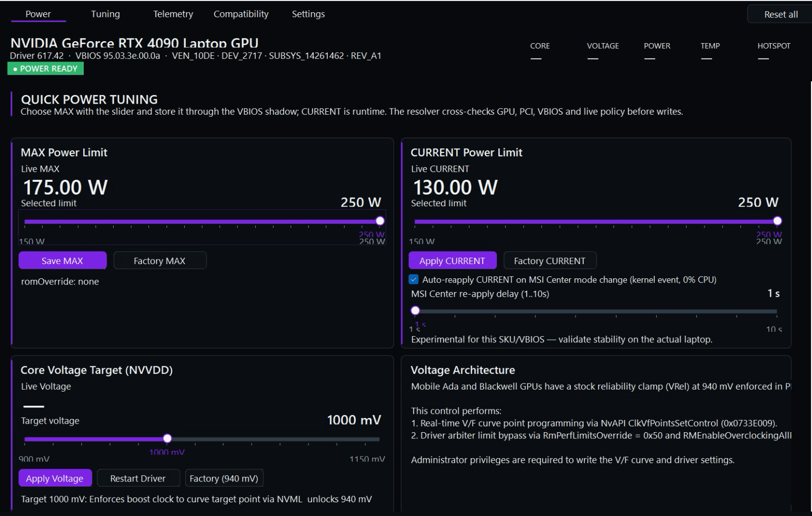Switch to the Power tab
812x516 pixels.
pyautogui.click(x=38, y=14)
